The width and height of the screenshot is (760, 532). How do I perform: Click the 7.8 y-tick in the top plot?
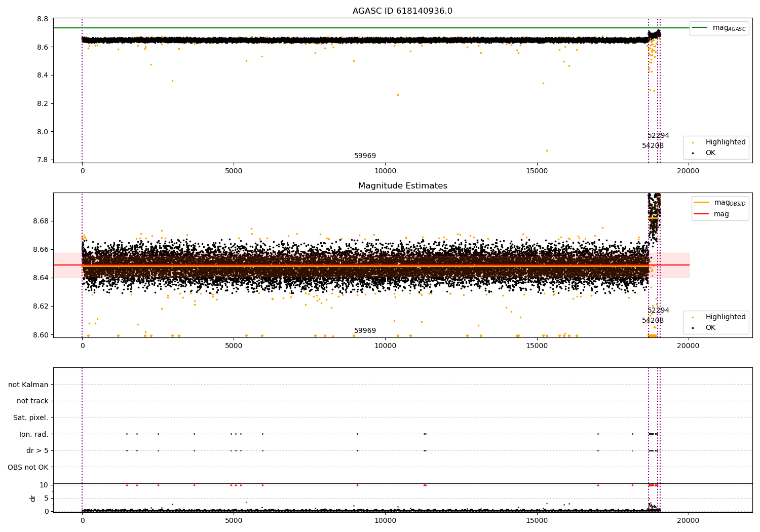pyautogui.click(x=43, y=160)
